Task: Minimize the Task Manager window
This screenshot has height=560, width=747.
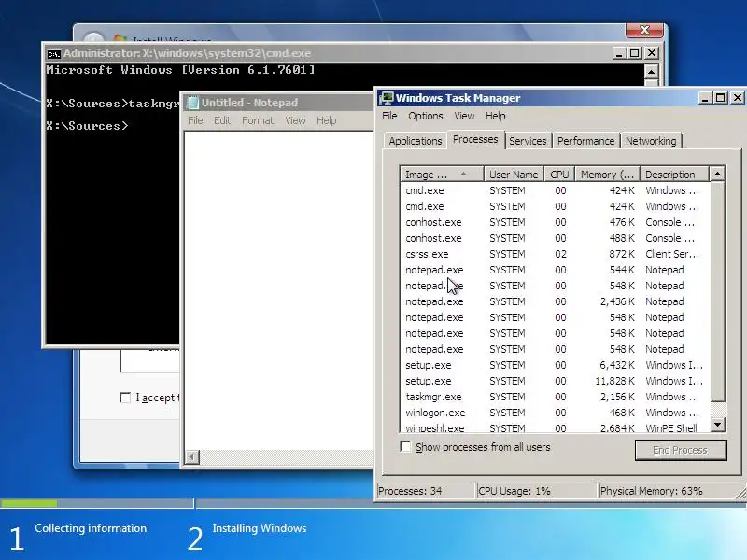Action: pyautogui.click(x=705, y=98)
